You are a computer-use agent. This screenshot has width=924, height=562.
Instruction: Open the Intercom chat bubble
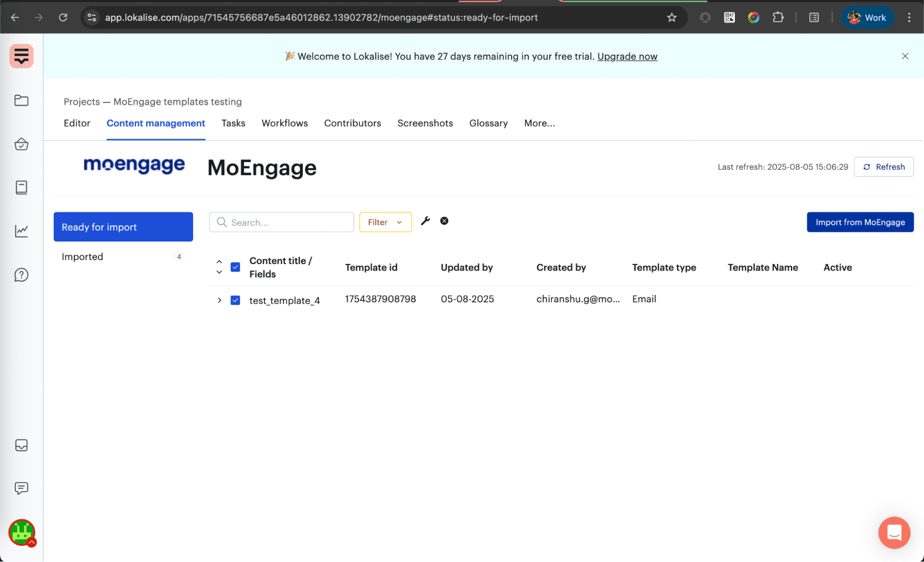894,532
